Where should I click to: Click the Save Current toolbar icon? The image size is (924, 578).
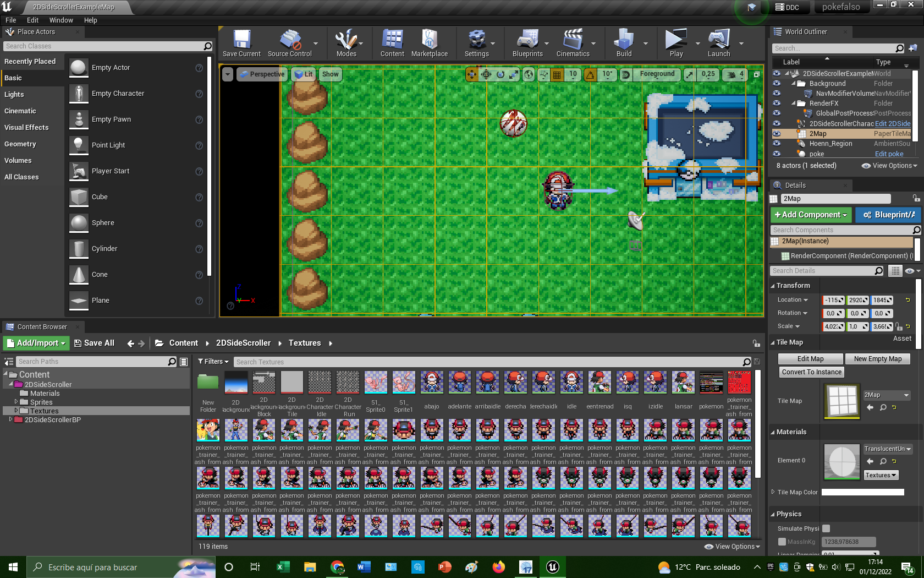pyautogui.click(x=241, y=43)
